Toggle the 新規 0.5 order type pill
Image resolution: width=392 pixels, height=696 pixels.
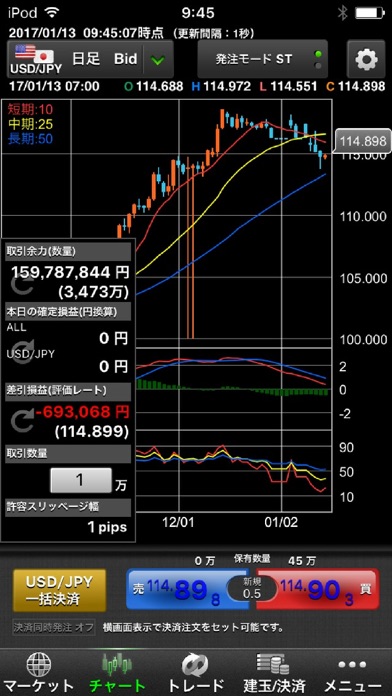tap(252, 589)
